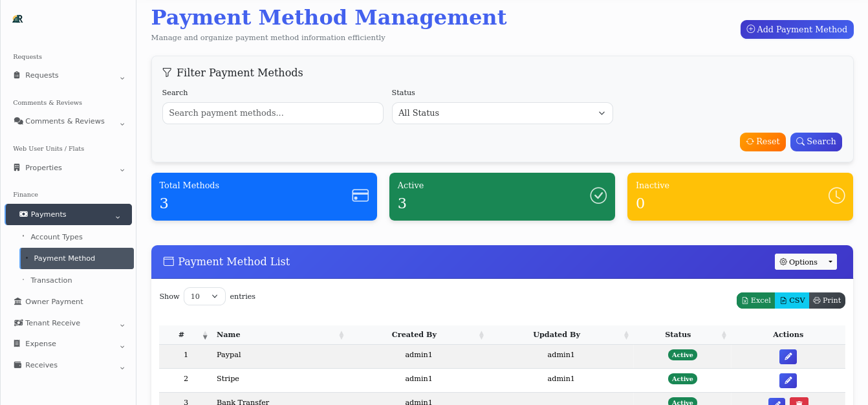
Task: Select Transaction in the sidebar
Action: [51, 280]
